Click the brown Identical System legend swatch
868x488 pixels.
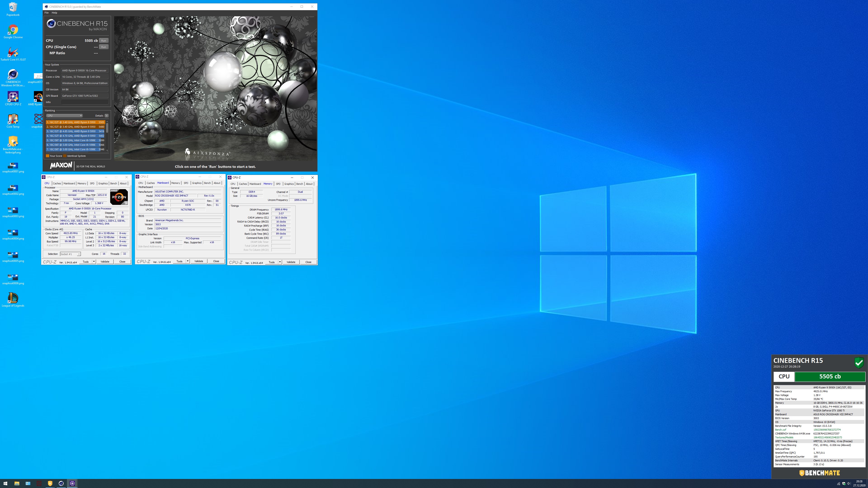[65, 156]
